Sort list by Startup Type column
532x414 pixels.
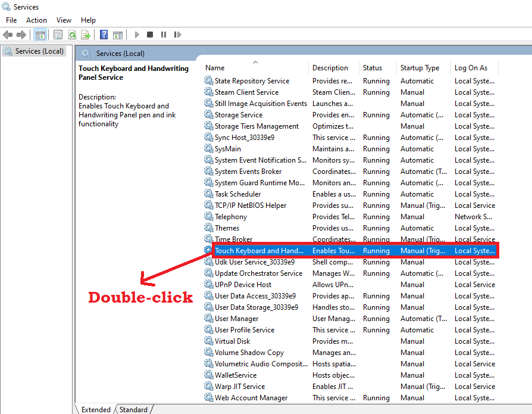click(420, 68)
